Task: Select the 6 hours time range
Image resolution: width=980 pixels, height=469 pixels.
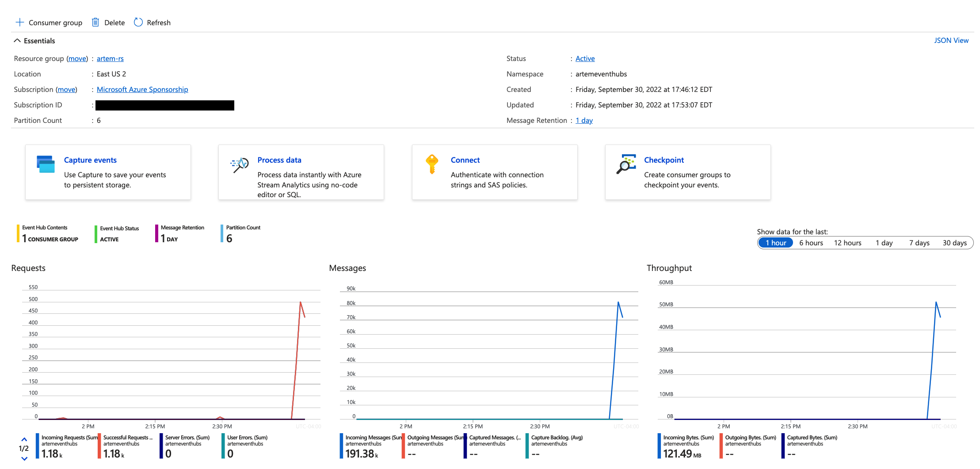Action: coord(811,243)
